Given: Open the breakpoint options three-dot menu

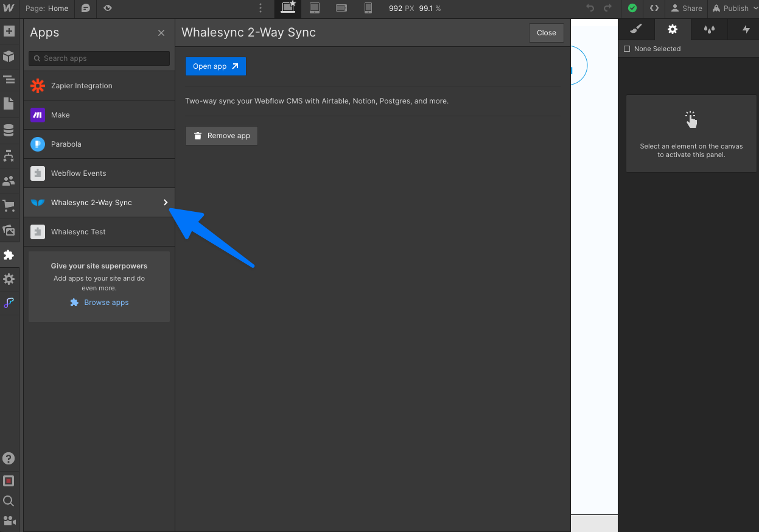Looking at the screenshot, I should (x=261, y=9).
